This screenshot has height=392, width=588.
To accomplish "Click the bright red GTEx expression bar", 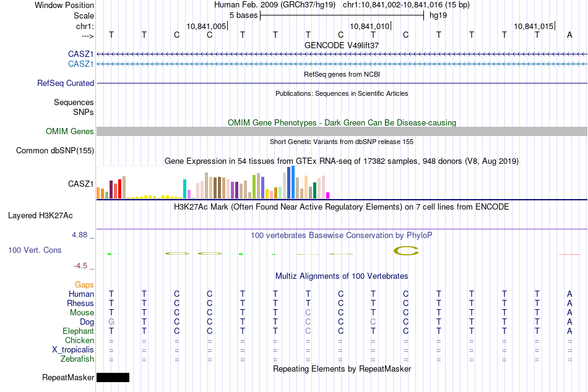I will [x=120, y=189].
